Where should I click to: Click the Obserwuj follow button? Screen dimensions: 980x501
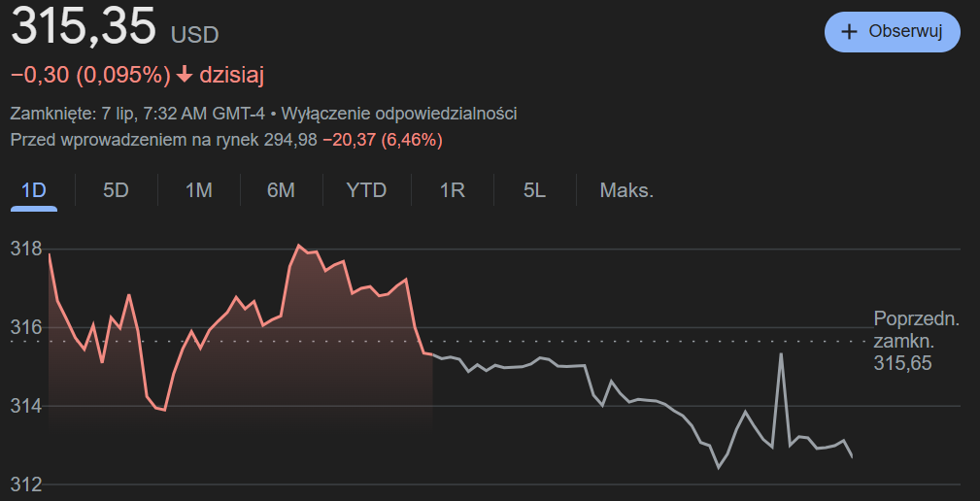tap(893, 32)
